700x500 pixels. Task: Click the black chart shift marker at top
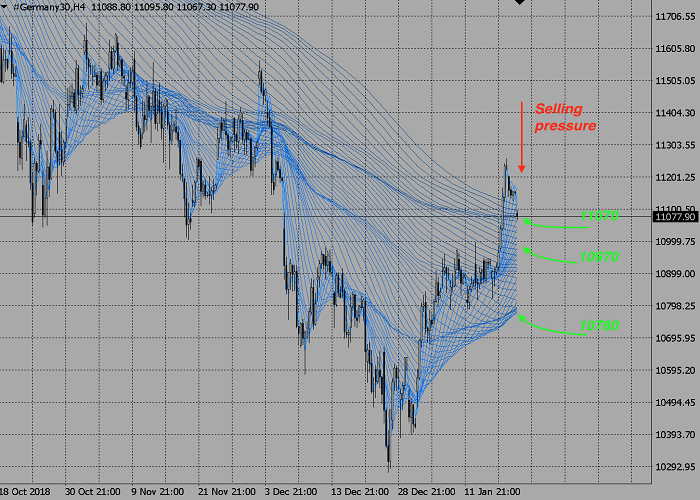click(x=520, y=2)
